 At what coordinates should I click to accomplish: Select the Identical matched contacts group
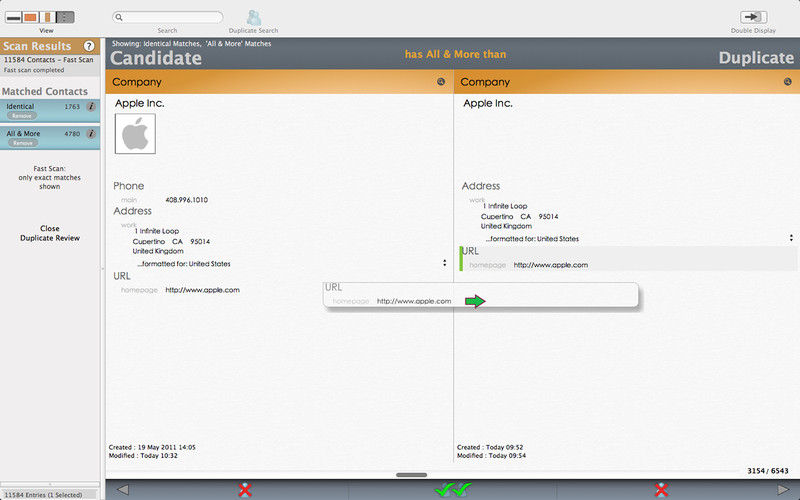coord(49,111)
